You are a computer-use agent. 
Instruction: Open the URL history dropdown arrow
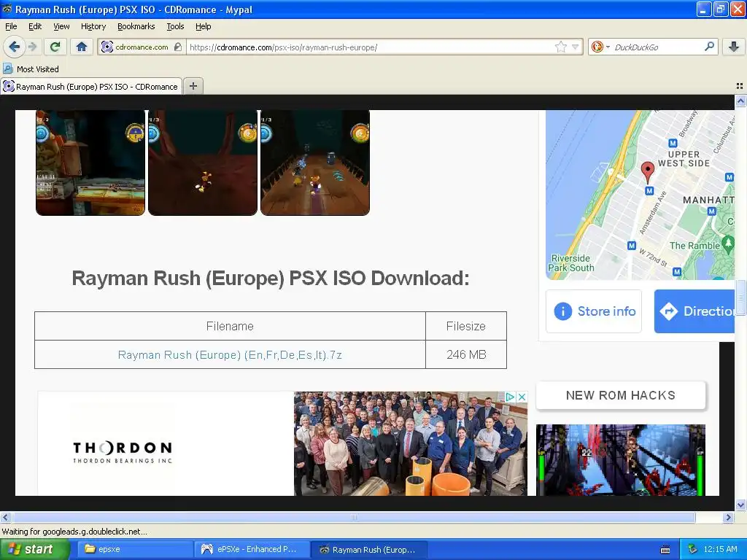(576, 47)
